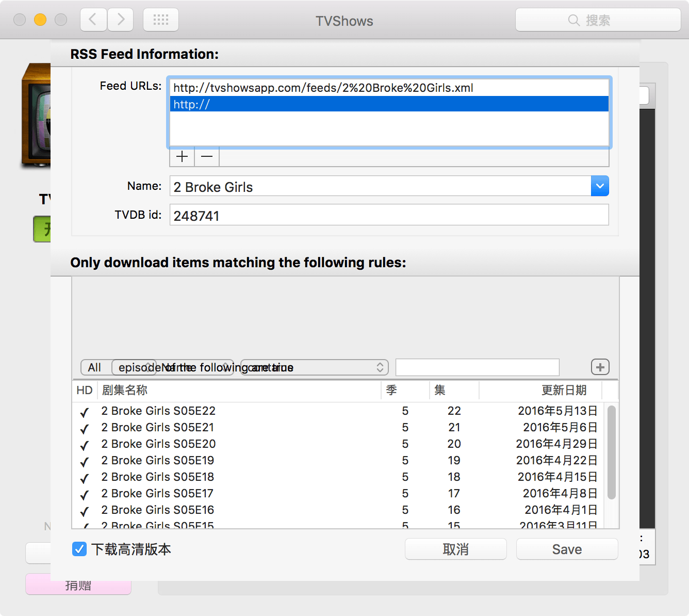Remove the selected feed URL with the minus button
Image resolution: width=689 pixels, height=616 pixels.
click(x=207, y=156)
